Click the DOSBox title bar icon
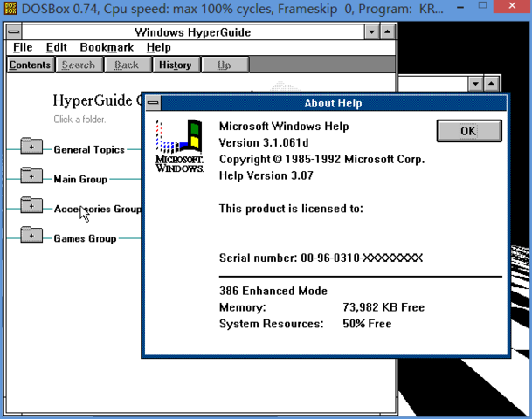The height and width of the screenshot is (419, 532). [10, 8]
